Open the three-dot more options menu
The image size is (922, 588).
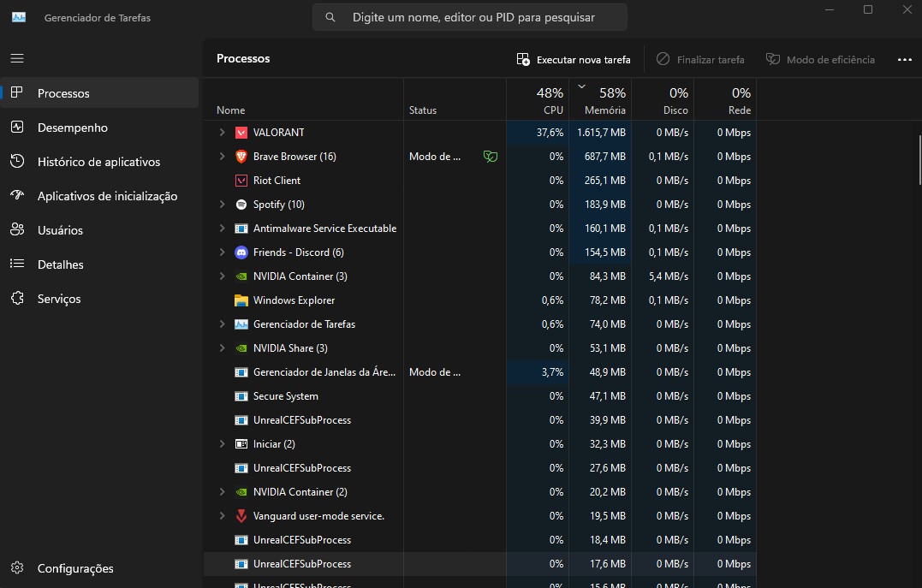(904, 59)
